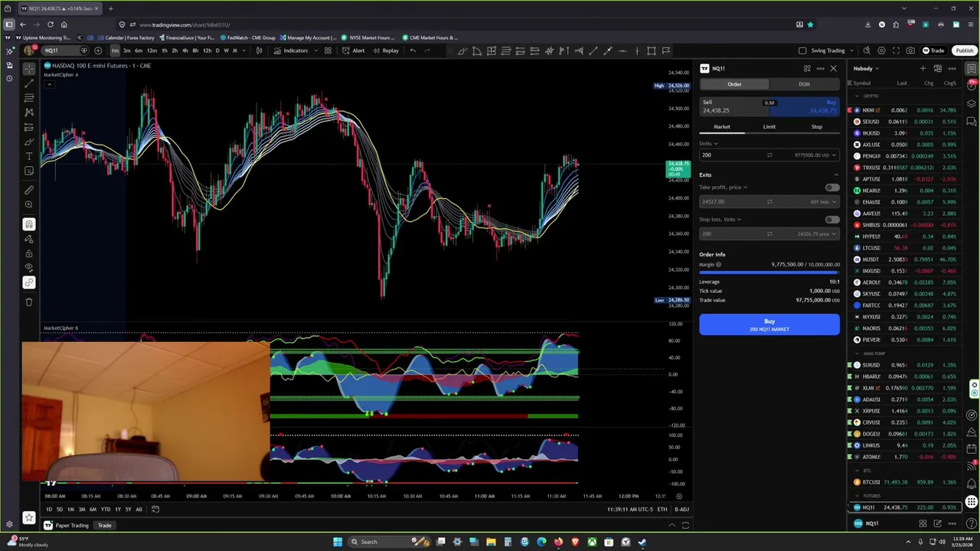The width and height of the screenshot is (980, 551).
Task: Open chart type candlestick selector
Action: 259,51
